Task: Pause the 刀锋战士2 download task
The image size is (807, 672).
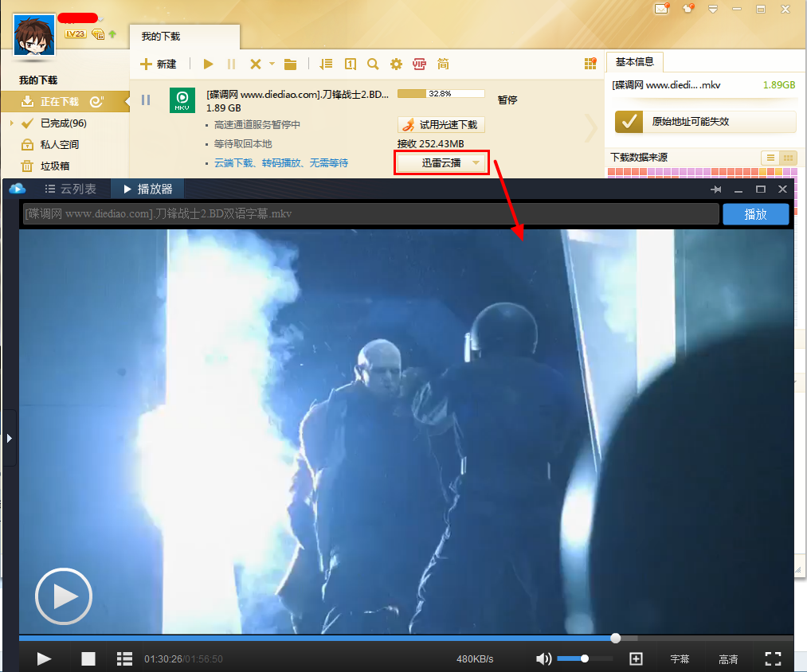Action: coord(146,100)
